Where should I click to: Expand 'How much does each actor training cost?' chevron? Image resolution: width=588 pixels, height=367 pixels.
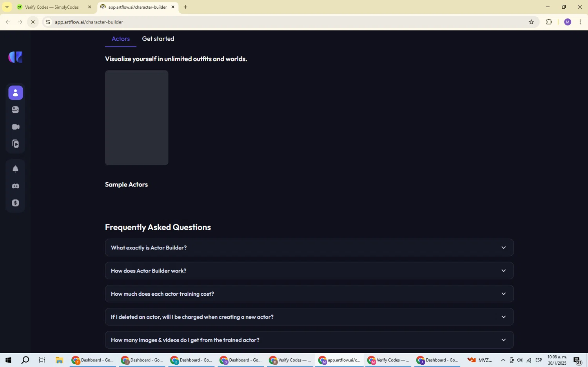504,294
